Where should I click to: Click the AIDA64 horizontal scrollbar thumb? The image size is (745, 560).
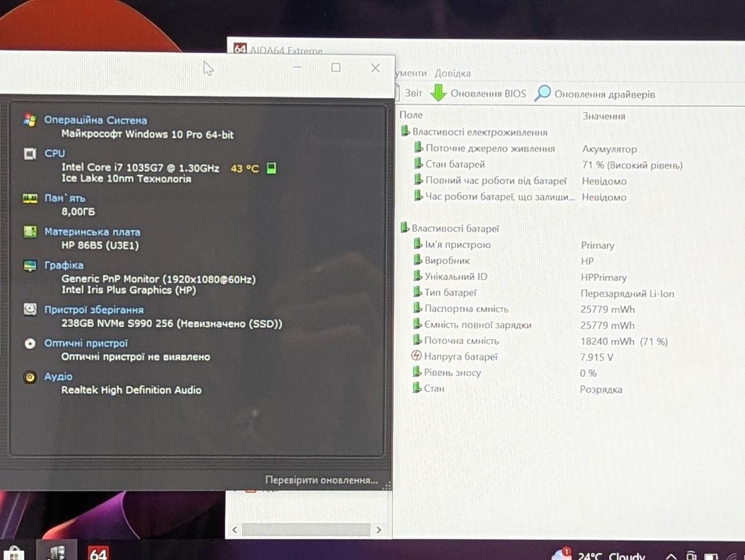coord(306,530)
